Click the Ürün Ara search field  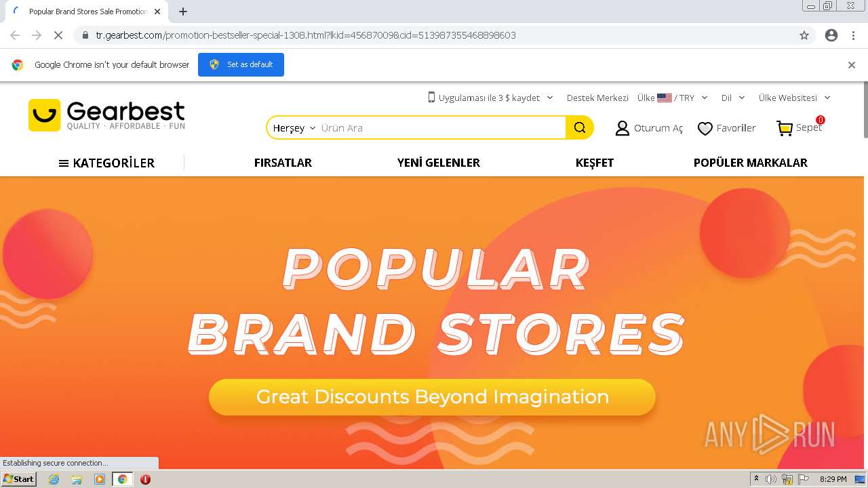click(441, 128)
